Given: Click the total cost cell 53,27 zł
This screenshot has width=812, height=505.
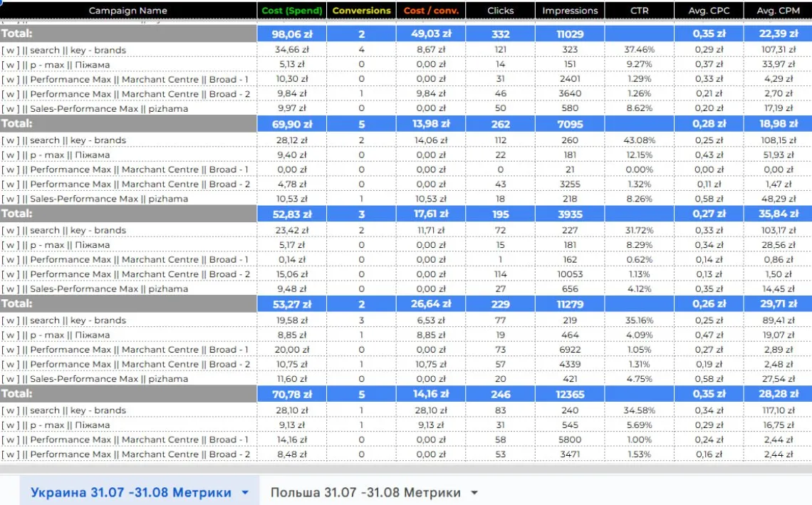Looking at the screenshot, I should click(x=291, y=304).
